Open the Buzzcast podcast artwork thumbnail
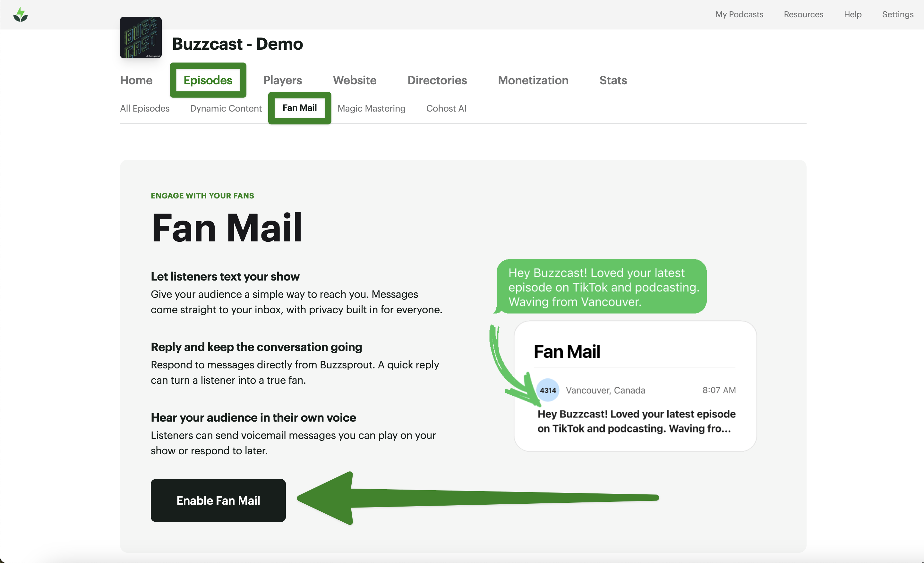Image resolution: width=924 pixels, height=563 pixels. (141, 38)
